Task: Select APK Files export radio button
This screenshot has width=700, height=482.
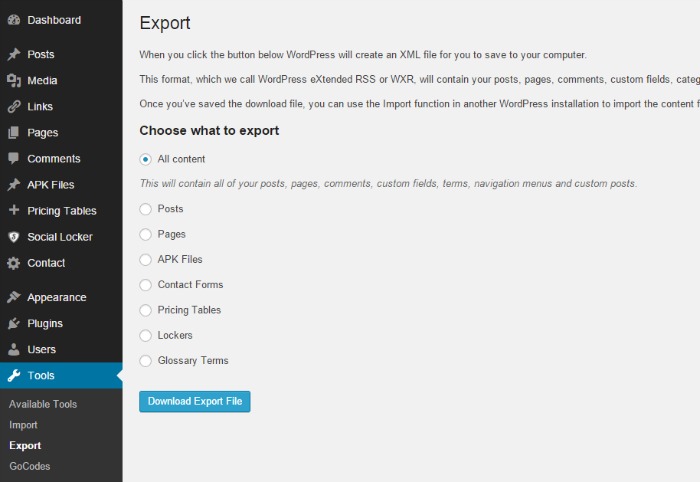Action: pos(146,259)
